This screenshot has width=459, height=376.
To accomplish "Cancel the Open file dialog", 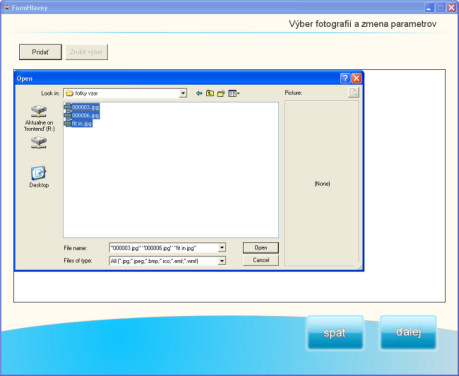I will click(261, 260).
